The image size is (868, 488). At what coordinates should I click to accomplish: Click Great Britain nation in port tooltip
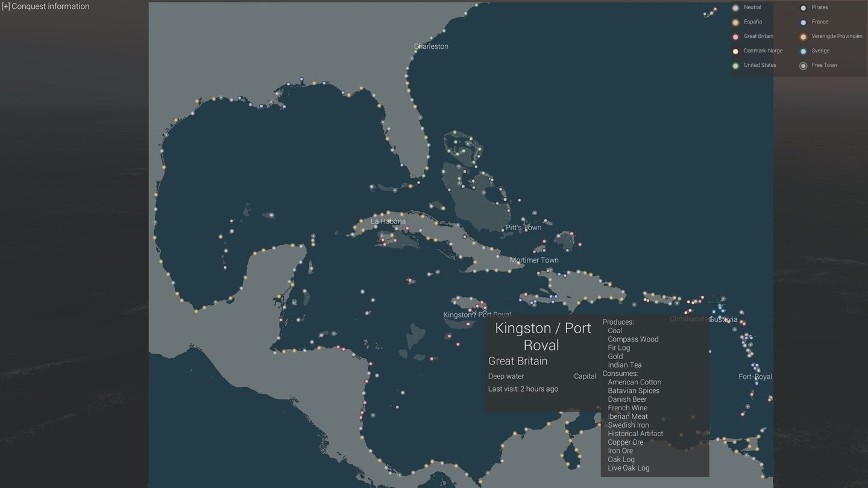coord(518,361)
